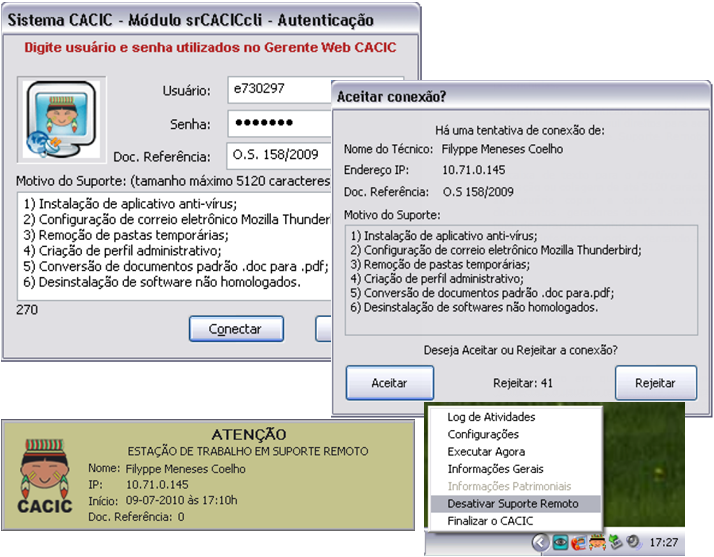Click "09-07-2010 às 17:10h" start time in banner
Screen dimensions: 714x557
(x=182, y=500)
